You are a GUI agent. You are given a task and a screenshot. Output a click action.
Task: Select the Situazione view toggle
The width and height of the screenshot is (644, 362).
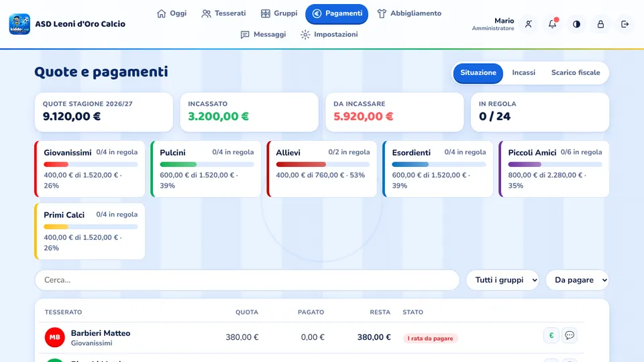tap(478, 73)
